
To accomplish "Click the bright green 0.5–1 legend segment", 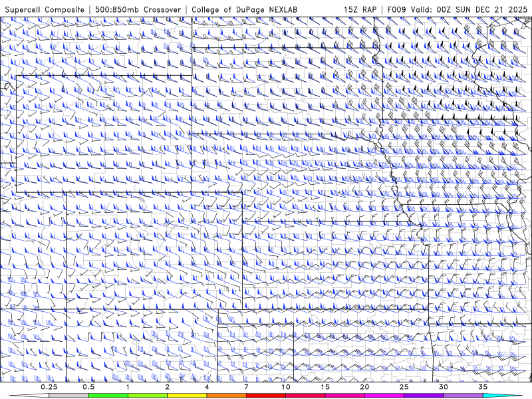I will click(108, 396).
